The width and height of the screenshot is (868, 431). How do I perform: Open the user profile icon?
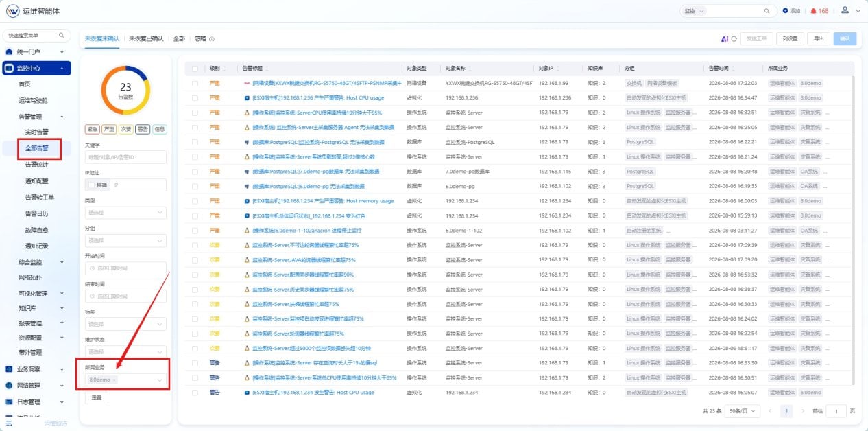[x=845, y=10]
